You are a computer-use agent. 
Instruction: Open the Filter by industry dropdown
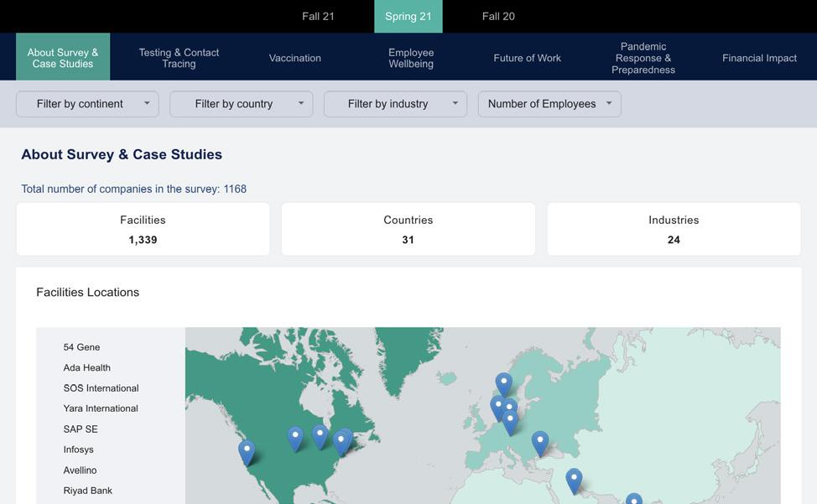395,104
